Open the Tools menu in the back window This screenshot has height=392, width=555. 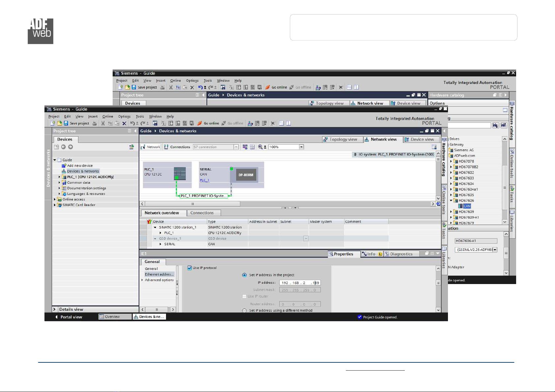[x=208, y=81]
